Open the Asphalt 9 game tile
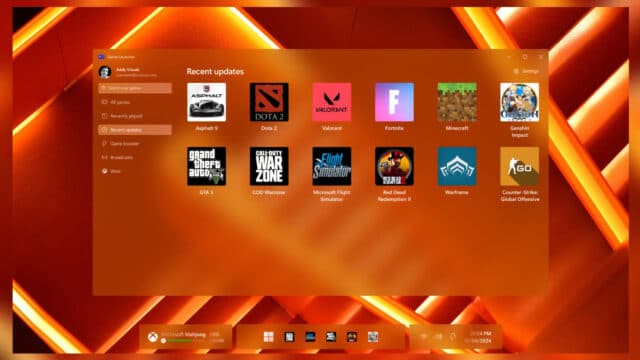The image size is (640, 360). point(207,102)
